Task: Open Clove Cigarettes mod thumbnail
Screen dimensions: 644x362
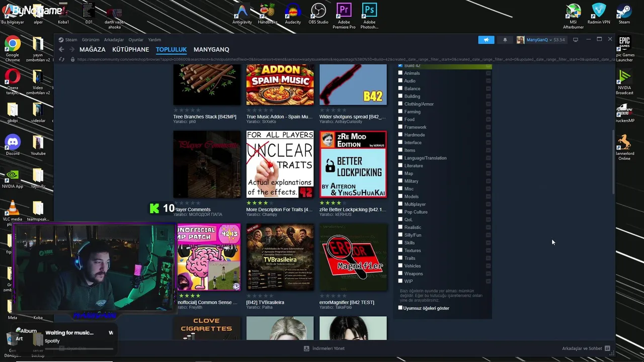Action: (207, 328)
